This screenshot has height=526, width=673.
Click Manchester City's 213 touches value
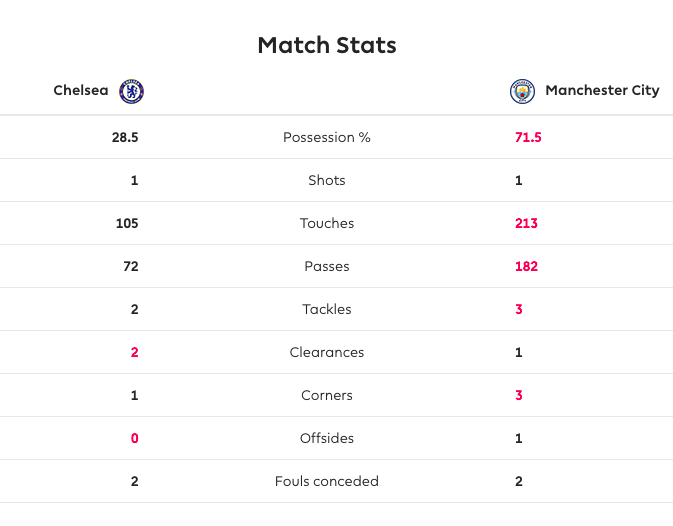click(526, 224)
